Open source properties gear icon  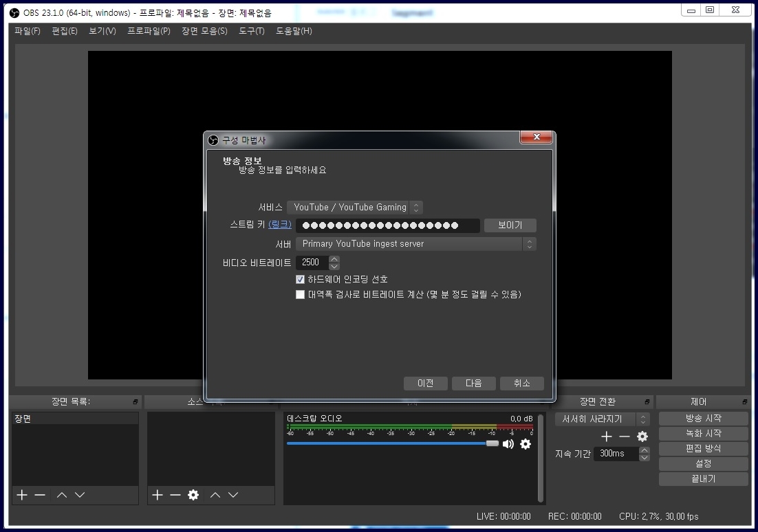(x=193, y=495)
